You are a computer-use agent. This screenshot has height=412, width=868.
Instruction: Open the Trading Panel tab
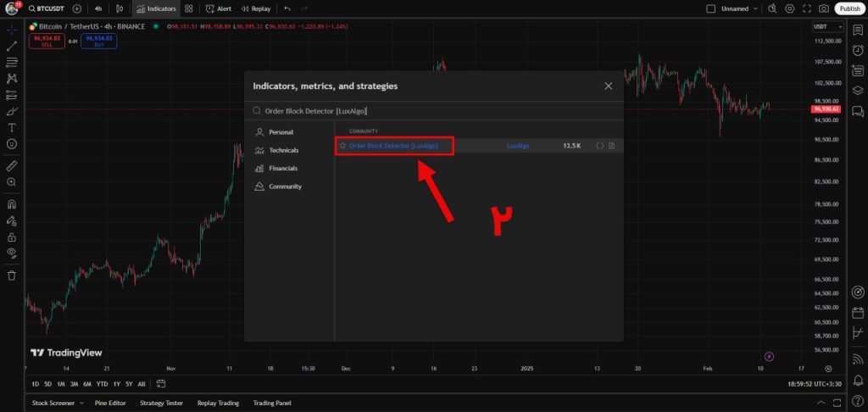pyautogui.click(x=272, y=404)
